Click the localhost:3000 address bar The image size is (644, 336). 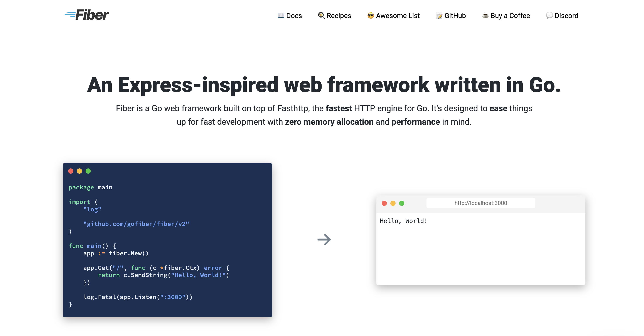tap(480, 203)
